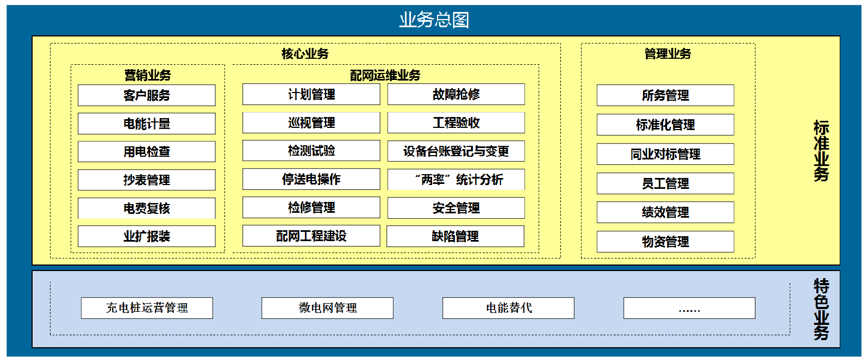This screenshot has height=363, width=868.
Task: Click the 所务管理 box
Action: point(665,96)
